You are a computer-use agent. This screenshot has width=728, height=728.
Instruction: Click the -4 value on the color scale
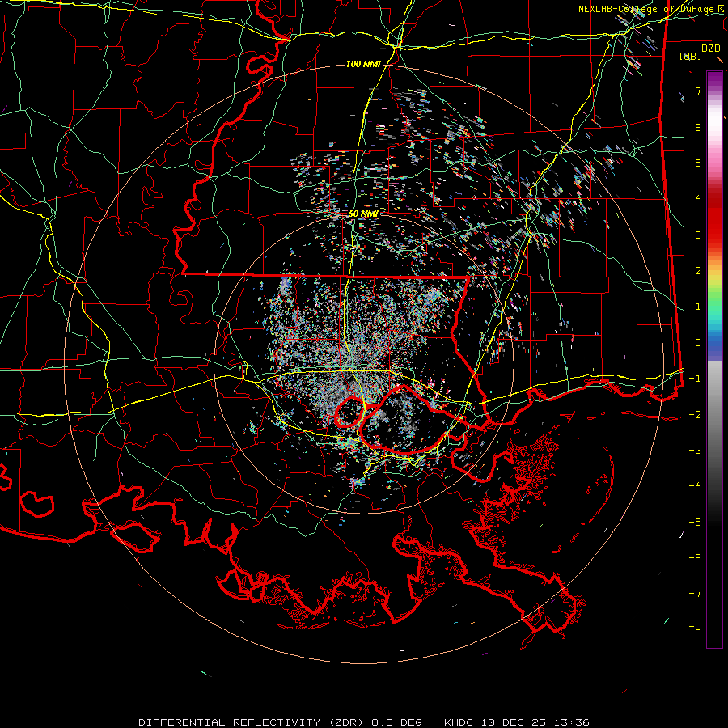tap(695, 486)
